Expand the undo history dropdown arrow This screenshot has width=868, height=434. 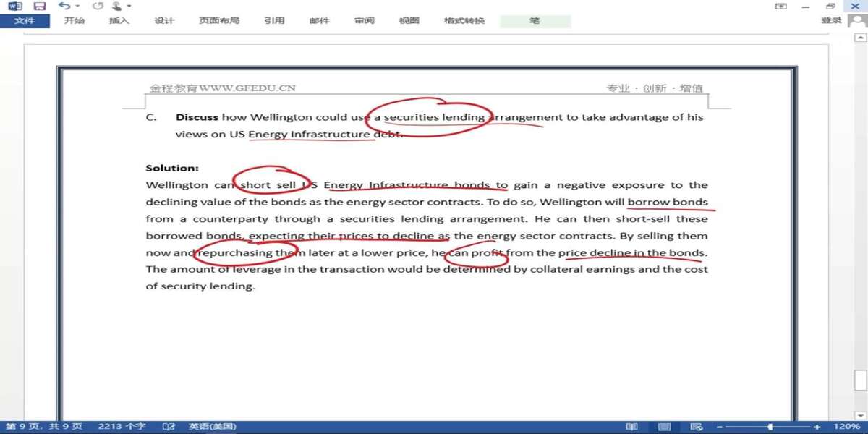(77, 7)
